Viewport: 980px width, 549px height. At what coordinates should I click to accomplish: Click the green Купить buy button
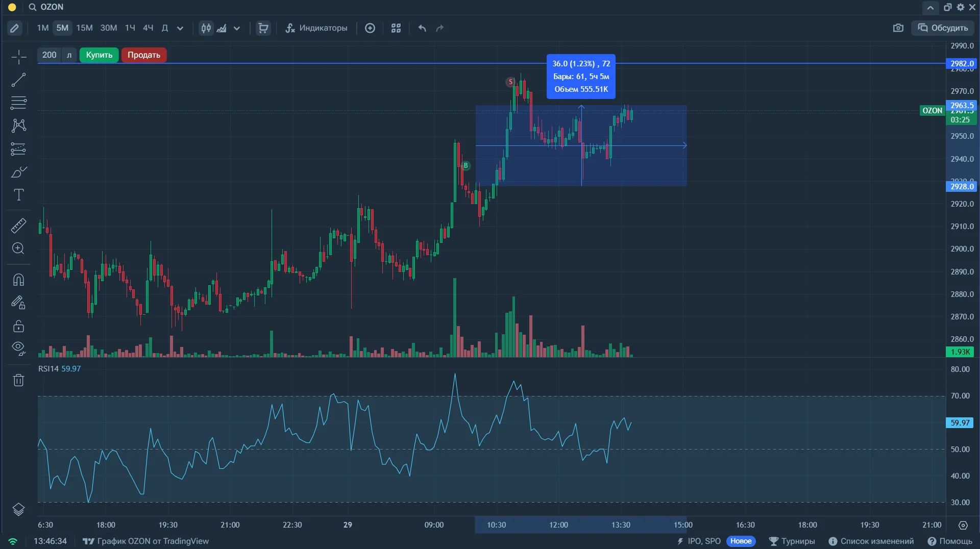pos(99,55)
